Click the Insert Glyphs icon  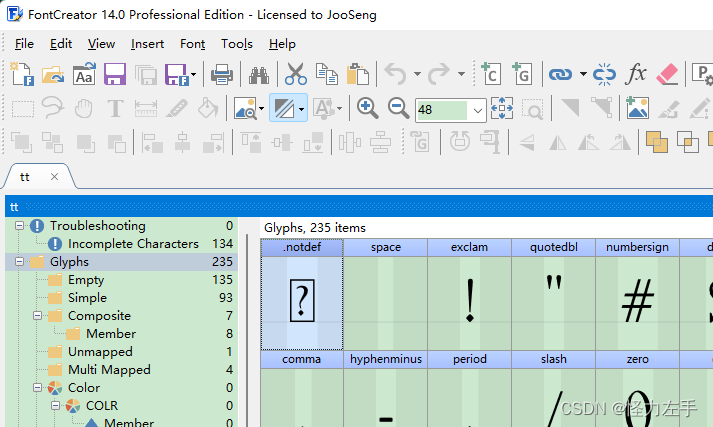pos(522,74)
